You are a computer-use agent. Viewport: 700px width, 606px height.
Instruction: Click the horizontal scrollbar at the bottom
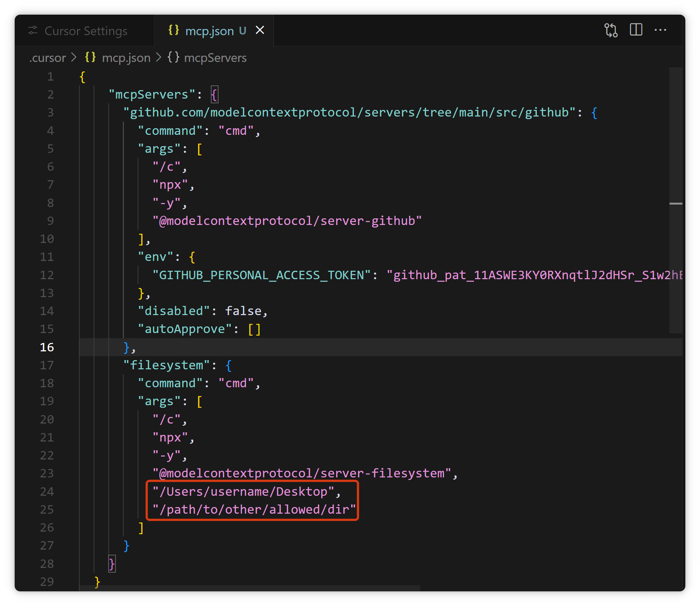coord(249,588)
